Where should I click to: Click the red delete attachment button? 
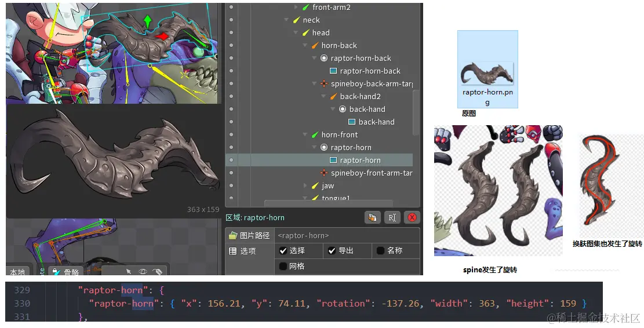[x=412, y=217]
